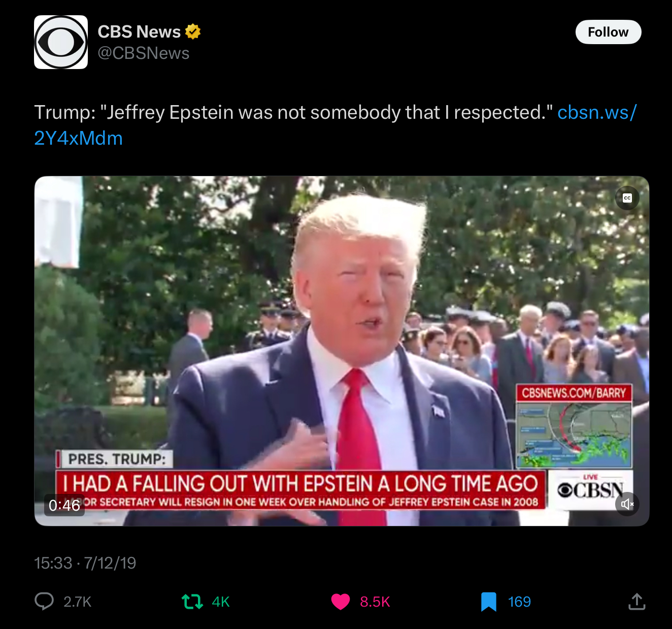The height and width of the screenshot is (629, 672).
Task: Open the 15:33 · 7/12/19 timestamp
Action: click(85, 563)
